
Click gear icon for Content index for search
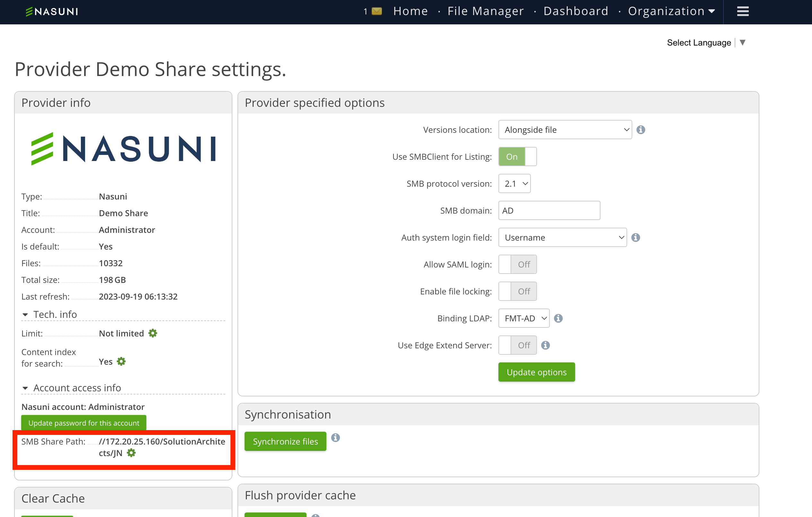[121, 361]
